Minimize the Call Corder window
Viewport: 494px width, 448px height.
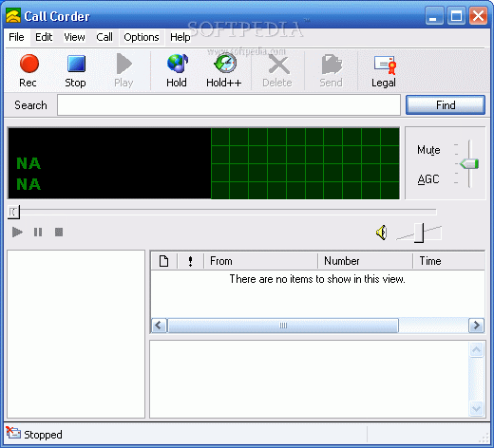pos(434,15)
